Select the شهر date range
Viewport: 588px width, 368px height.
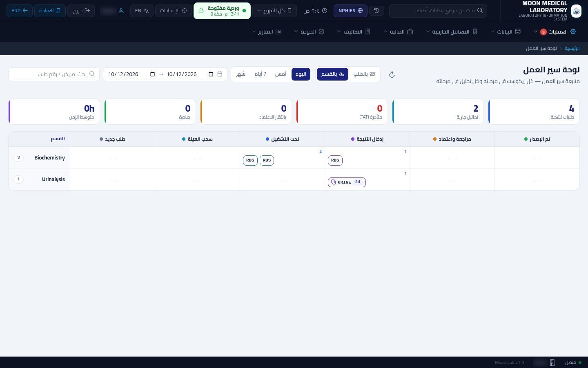[241, 74]
